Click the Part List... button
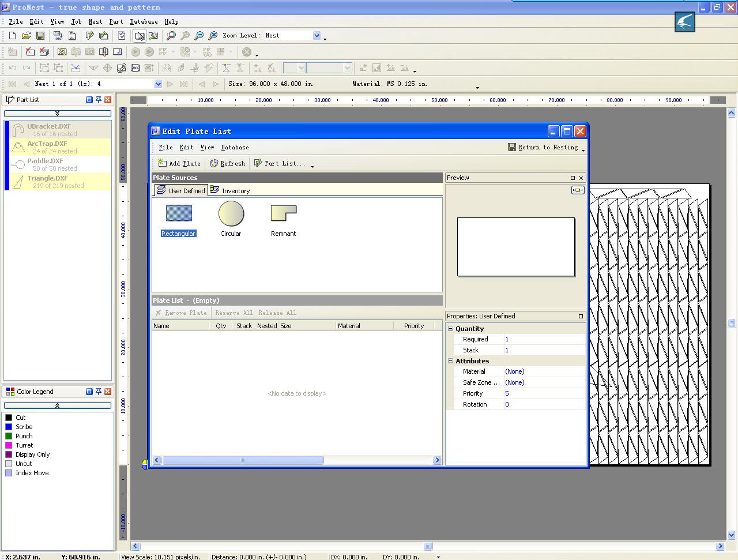This screenshot has height=560, width=738. click(x=279, y=163)
